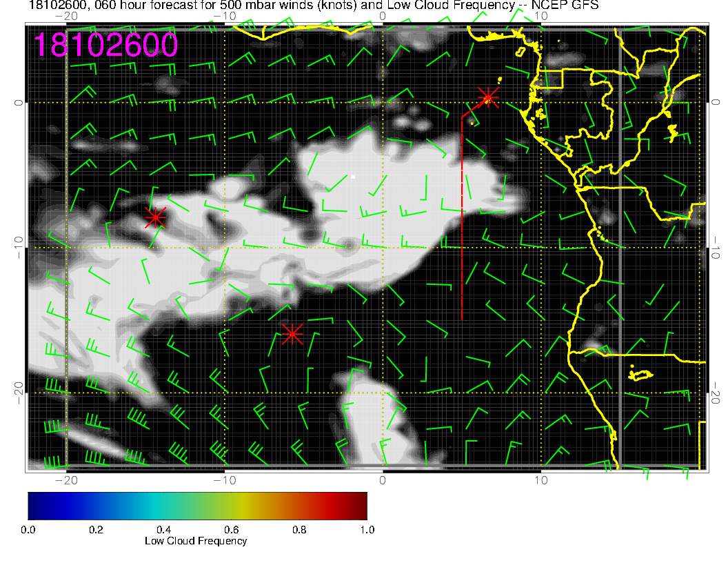Select the small yellow island outline near 20°S
Image resolution: width=728 pixels, height=563 pixels.
pos(641,375)
